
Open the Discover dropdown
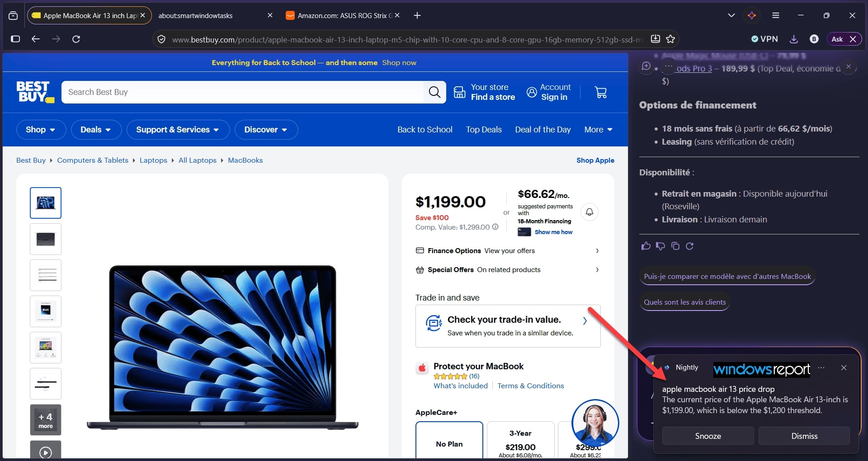click(266, 130)
